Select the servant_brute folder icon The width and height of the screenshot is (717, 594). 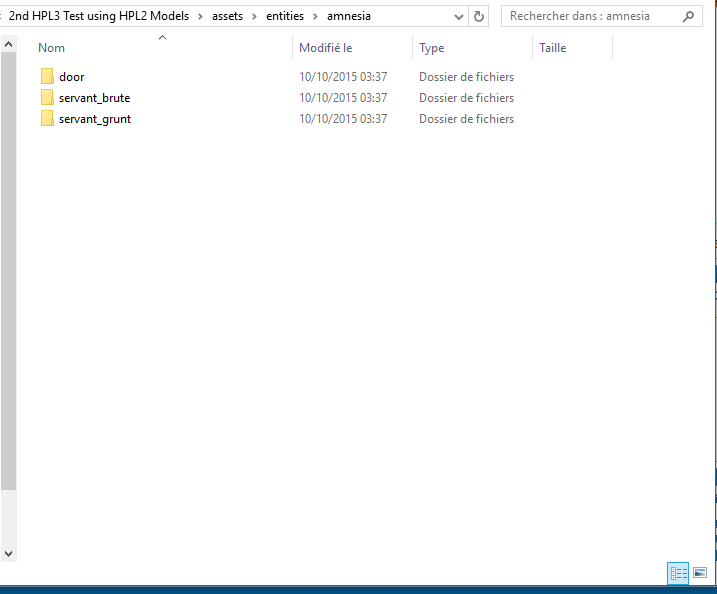(x=47, y=98)
